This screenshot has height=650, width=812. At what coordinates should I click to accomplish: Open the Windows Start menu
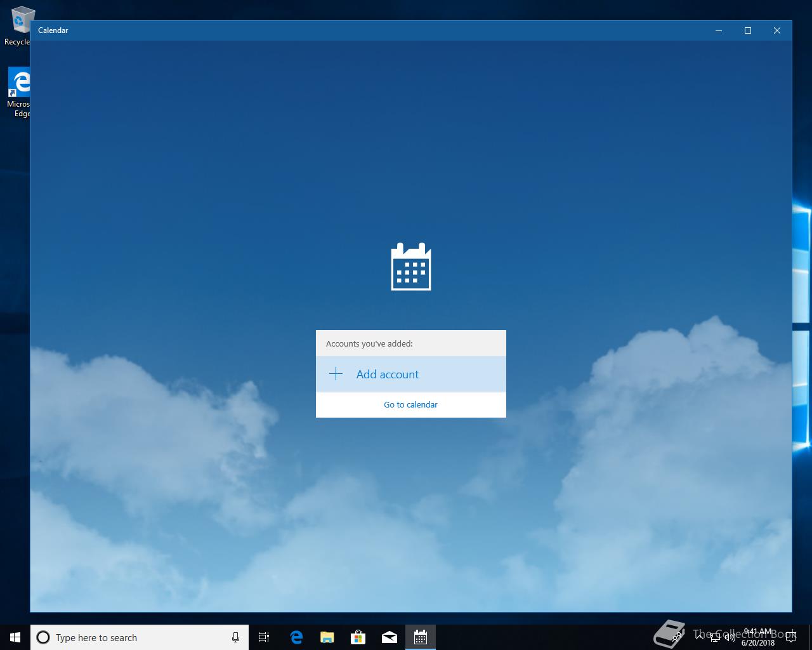[x=15, y=637]
